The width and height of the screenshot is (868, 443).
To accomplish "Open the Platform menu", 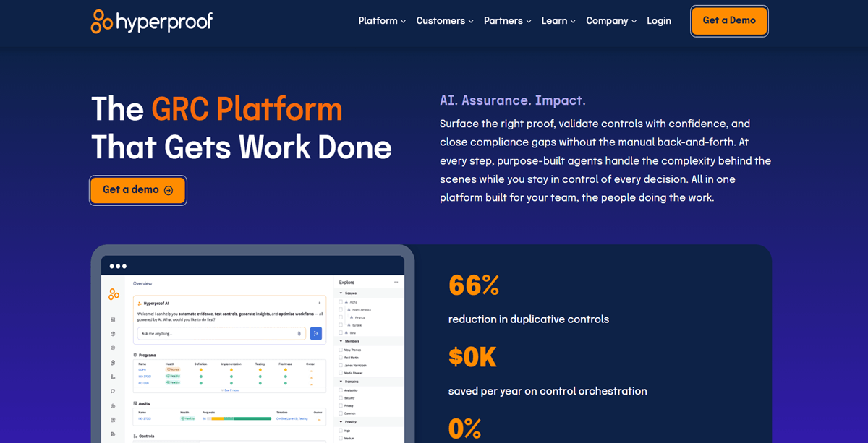I will 382,21.
